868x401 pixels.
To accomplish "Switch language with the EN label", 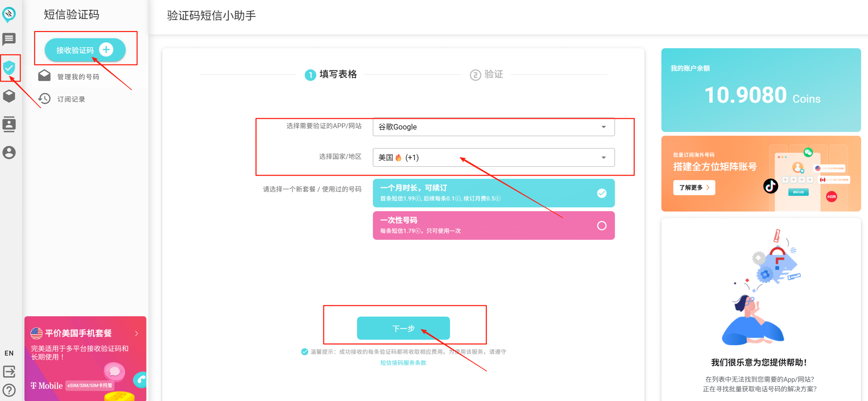I will 9,353.
